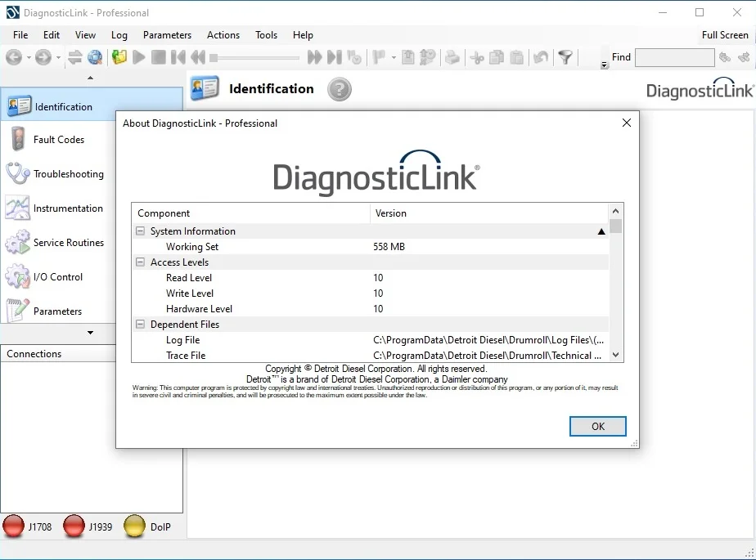
Task: Click the About list scrollbar down arrow
Action: (x=616, y=355)
